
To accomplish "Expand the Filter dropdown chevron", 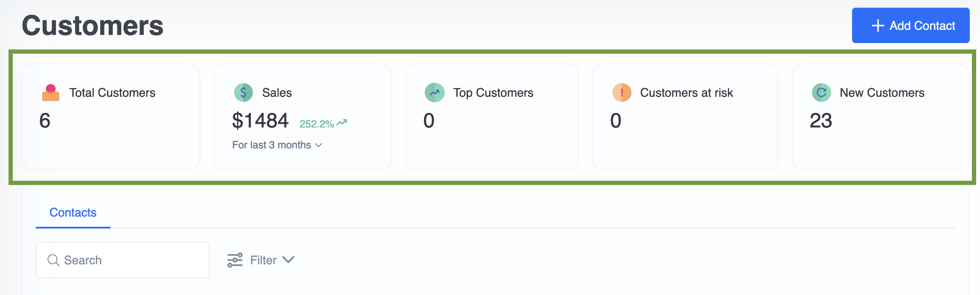I will click(288, 260).
